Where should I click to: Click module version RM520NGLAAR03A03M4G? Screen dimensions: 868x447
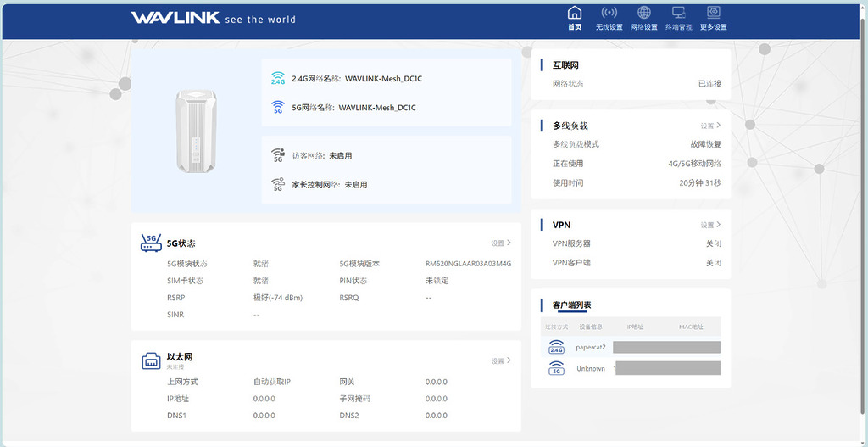(x=468, y=264)
